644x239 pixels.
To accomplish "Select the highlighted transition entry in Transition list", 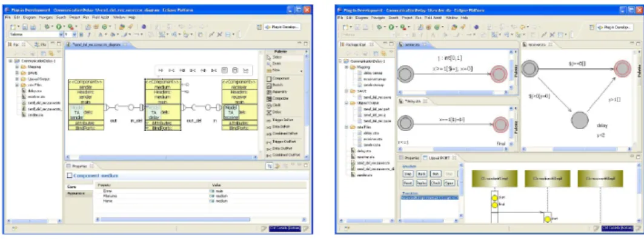I will [430, 198].
